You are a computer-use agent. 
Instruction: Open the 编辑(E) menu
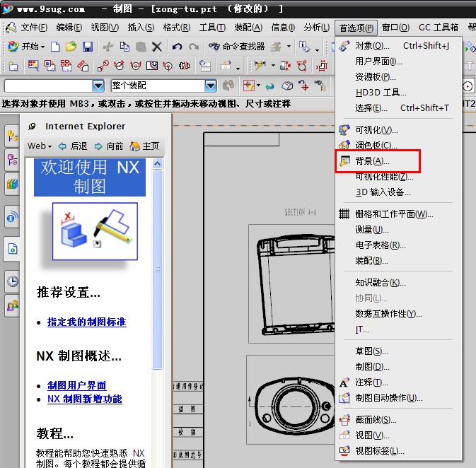point(69,28)
